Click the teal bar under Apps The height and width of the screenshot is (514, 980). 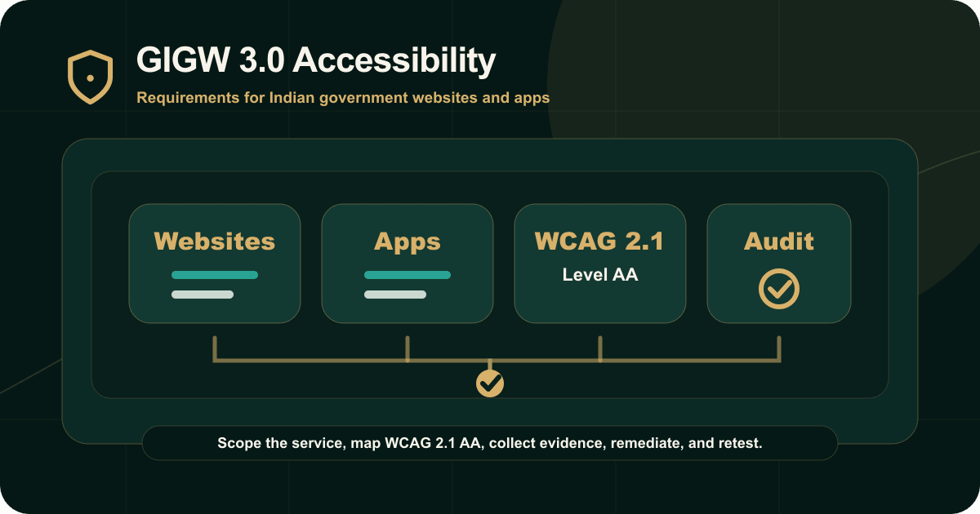pyautogui.click(x=408, y=275)
